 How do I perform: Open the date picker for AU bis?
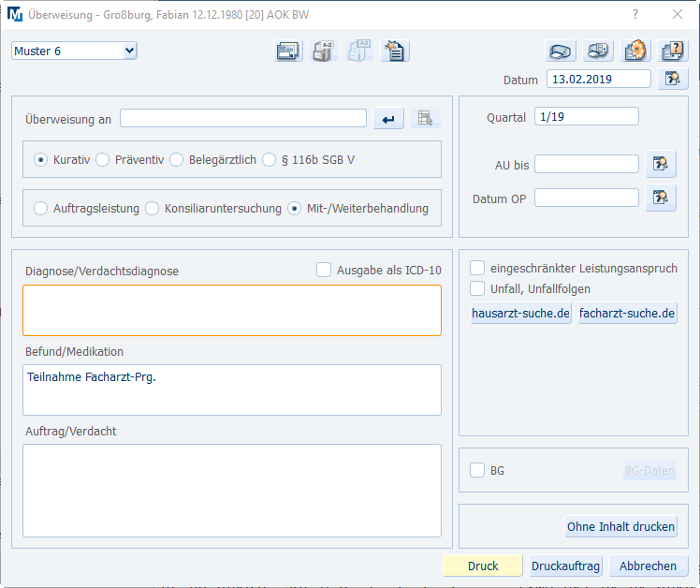pos(661,165)
